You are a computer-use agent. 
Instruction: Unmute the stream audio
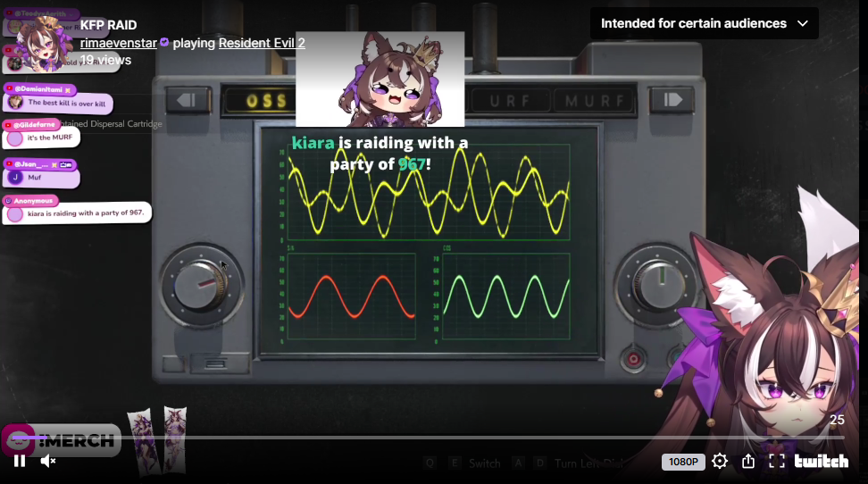click(48, 461)
